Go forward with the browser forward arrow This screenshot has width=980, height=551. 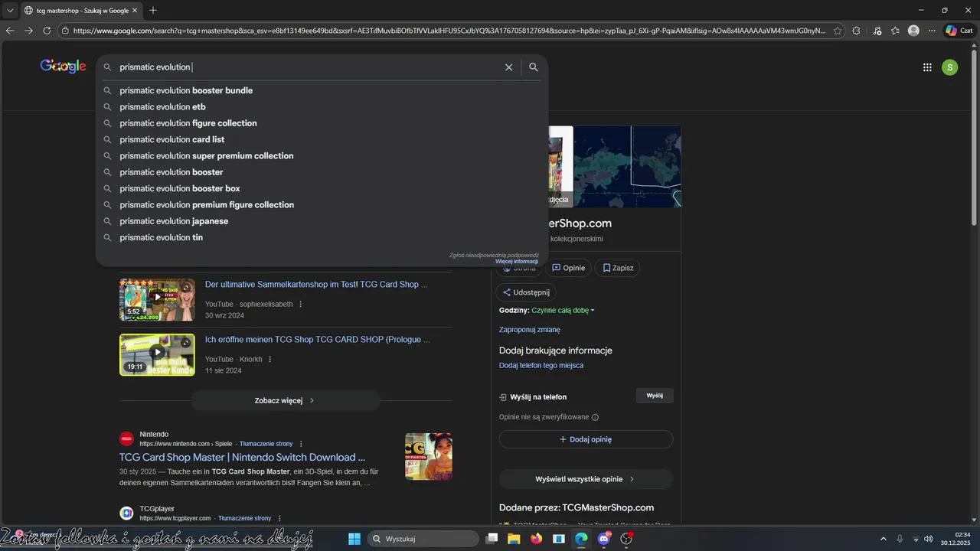28,31
